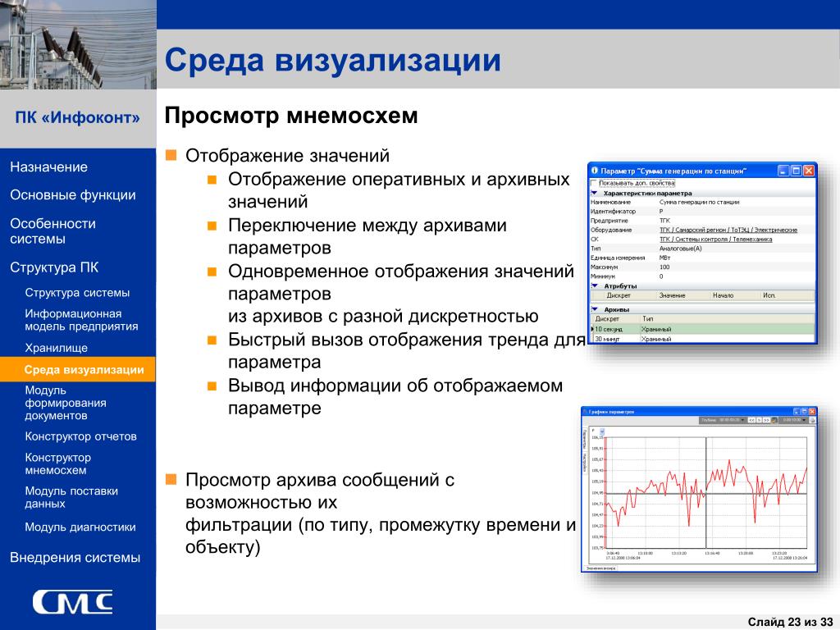
Task: Open the Глубина time dropdown in chart toolbar
Action: [x=742, y=420]
